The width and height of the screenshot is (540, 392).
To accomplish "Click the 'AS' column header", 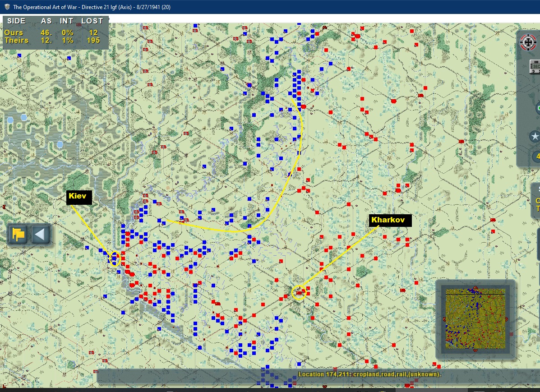I will [x=46, y=21].
